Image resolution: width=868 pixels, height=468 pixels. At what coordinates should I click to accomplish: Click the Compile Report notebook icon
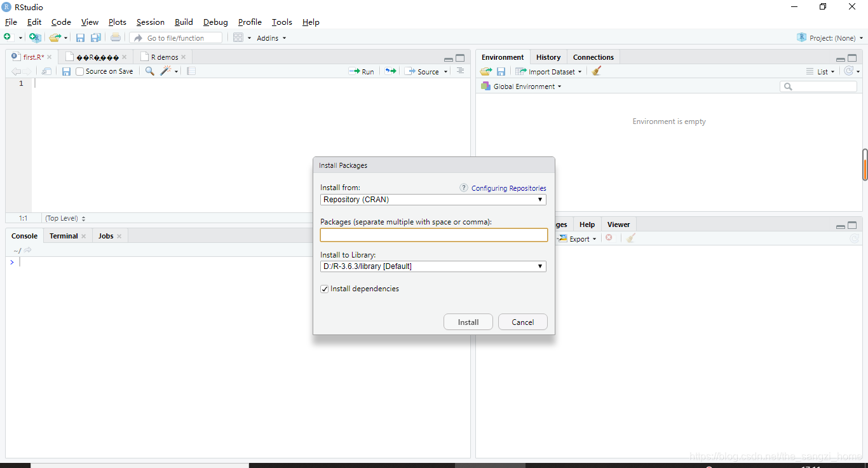pos(191,71)
